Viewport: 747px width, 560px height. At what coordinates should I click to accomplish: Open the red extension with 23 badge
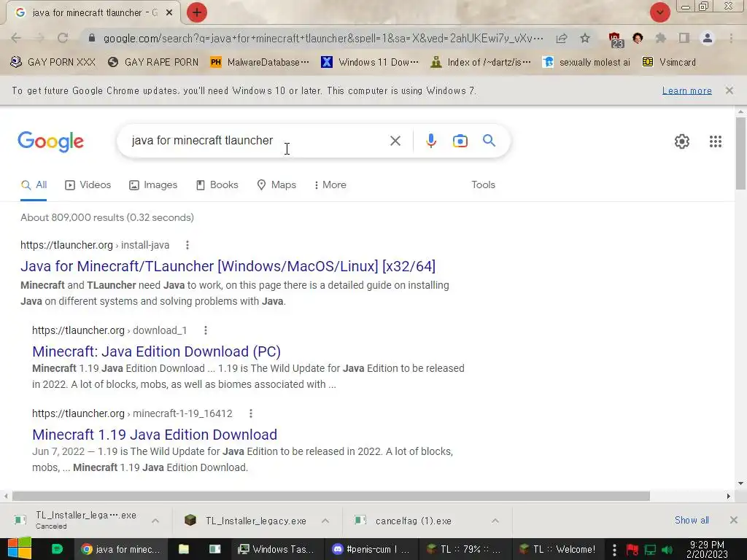coord(616,39)
